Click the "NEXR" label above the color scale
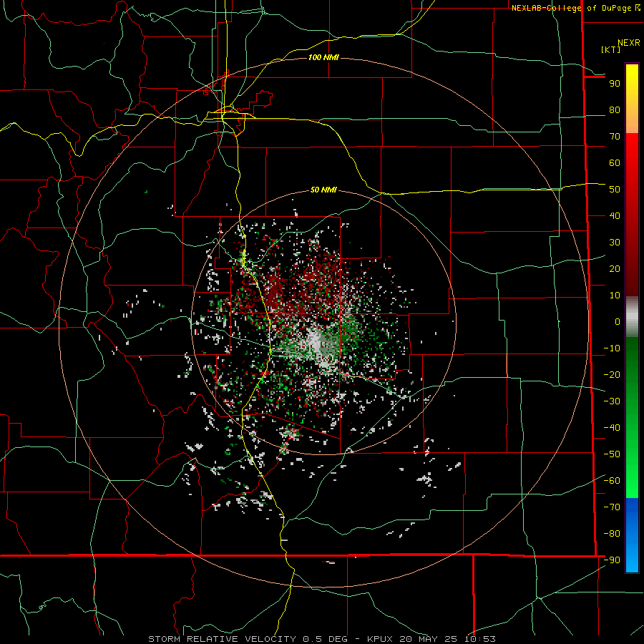This screenshot has width=644, height=644. coord(628,43)
